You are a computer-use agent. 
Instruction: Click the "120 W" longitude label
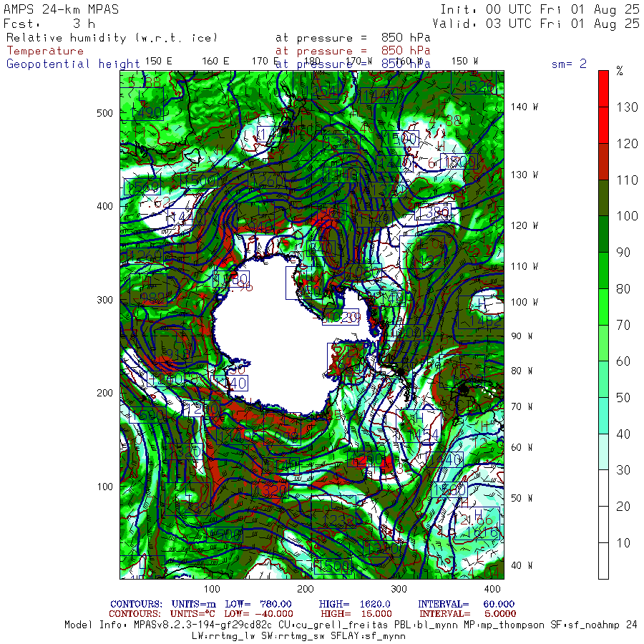pos(525,225)
